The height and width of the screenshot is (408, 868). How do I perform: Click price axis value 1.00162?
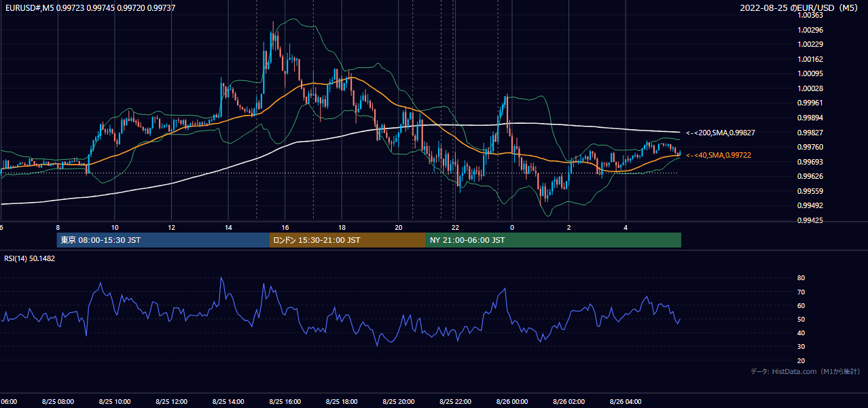pos(811,59)
